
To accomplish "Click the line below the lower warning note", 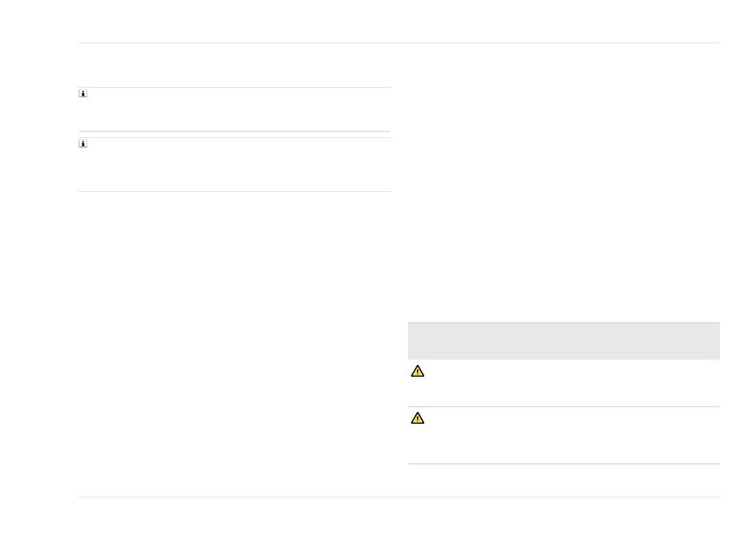I will pyautogui.click(x=563, y=464).
